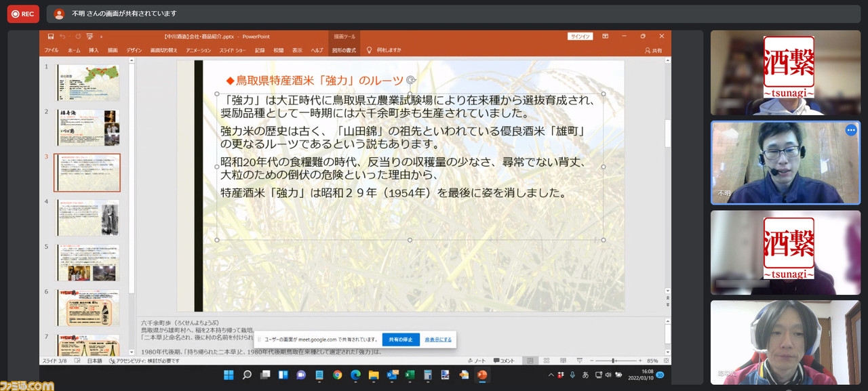This screenshot has height=391, width=868.
Task: Click the normal view icon in status bar
Action: (530, 361)
